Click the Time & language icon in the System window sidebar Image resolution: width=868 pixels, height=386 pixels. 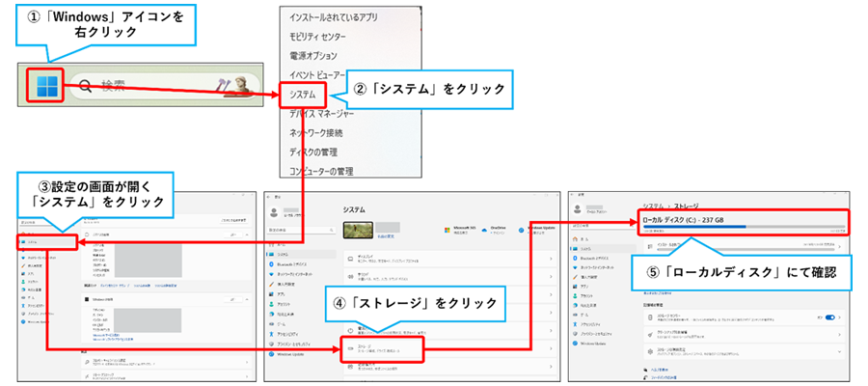point(271,314)
